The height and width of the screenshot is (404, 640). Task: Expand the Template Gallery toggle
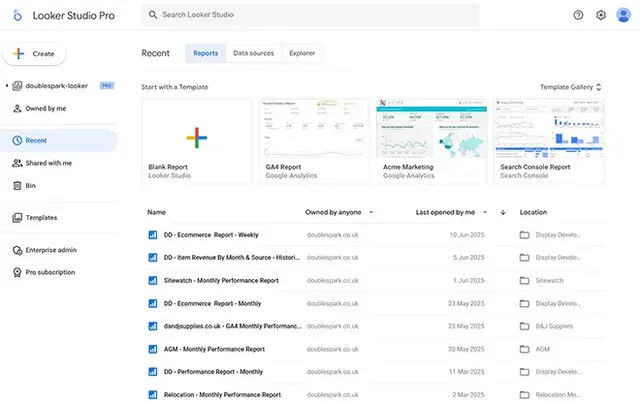[571, 87]
